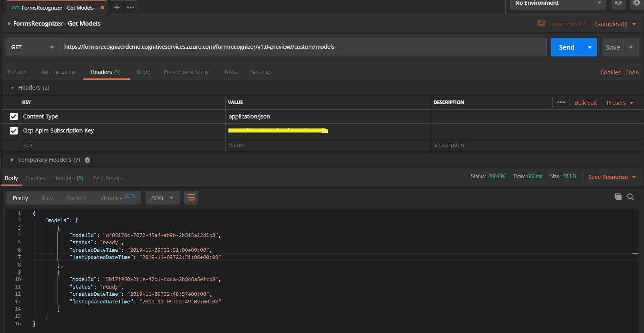Open Save button dropdown arrow
The height and width of the screenshot is (333, 644).
(x=631, y=47)
